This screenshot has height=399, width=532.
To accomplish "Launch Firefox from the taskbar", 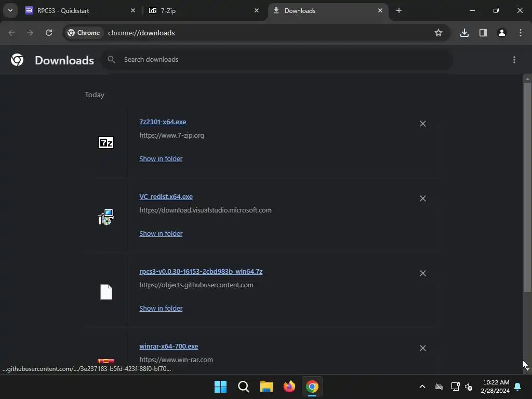I will (x=289, y=387).
